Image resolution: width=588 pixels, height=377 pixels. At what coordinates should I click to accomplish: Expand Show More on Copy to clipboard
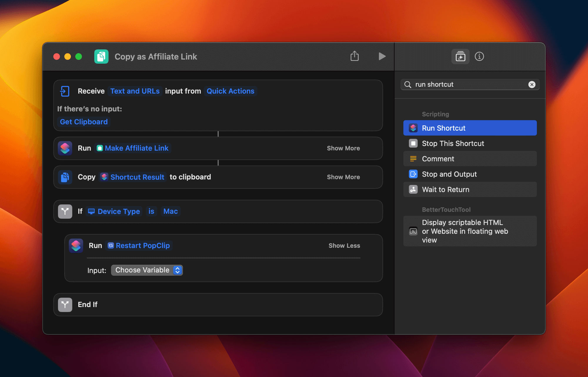[343, 177]
